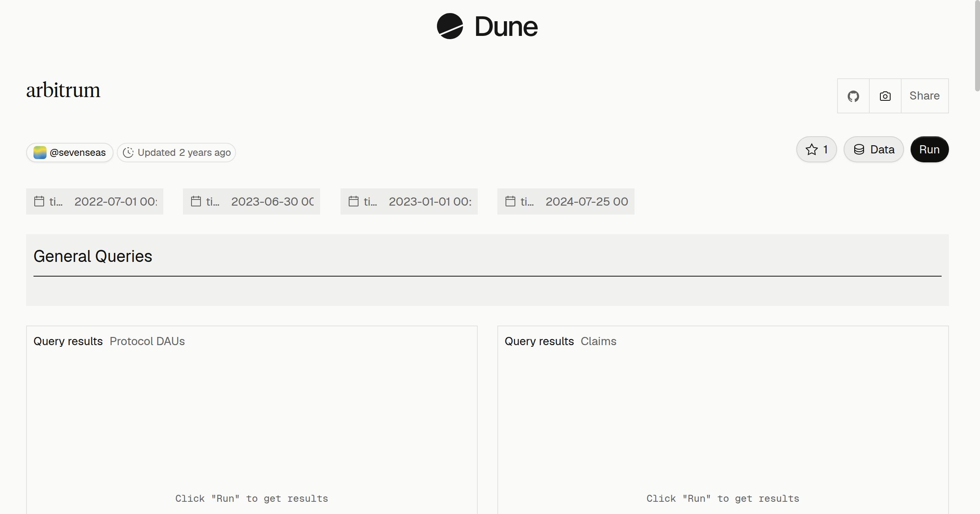Click the page vertical scrollbar thumb

click(977, 46)
